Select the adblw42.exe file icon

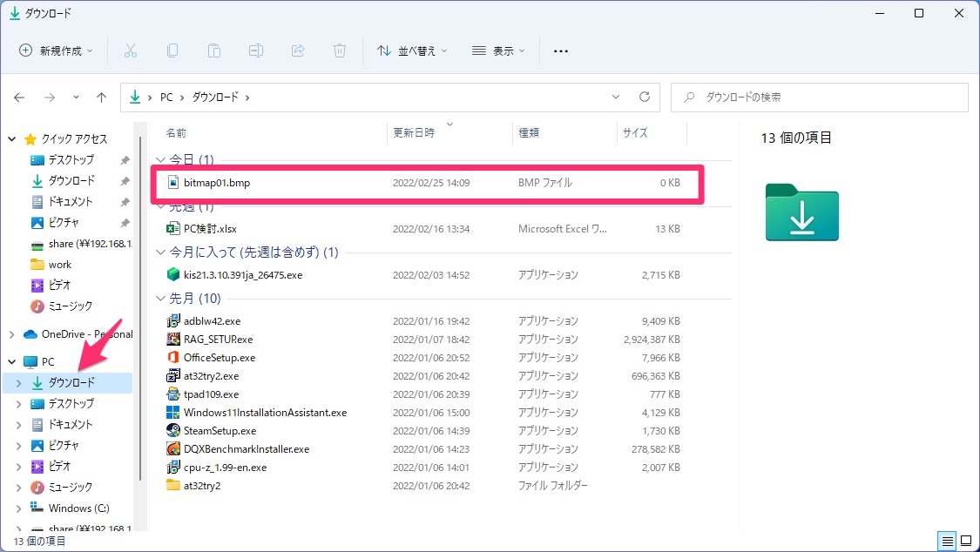(x=173, y=321)
